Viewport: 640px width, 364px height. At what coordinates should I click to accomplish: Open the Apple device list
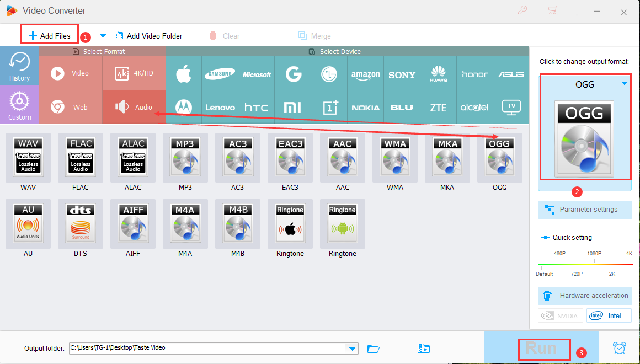(184, 74)
